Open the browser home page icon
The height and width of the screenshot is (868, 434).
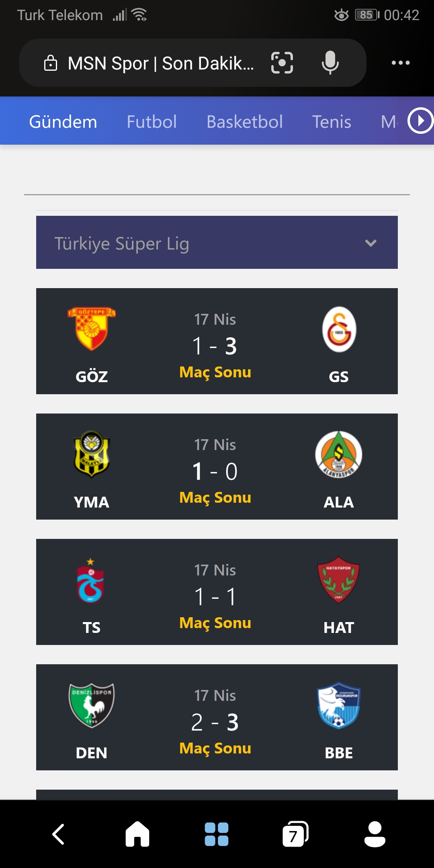coord(137,834)
